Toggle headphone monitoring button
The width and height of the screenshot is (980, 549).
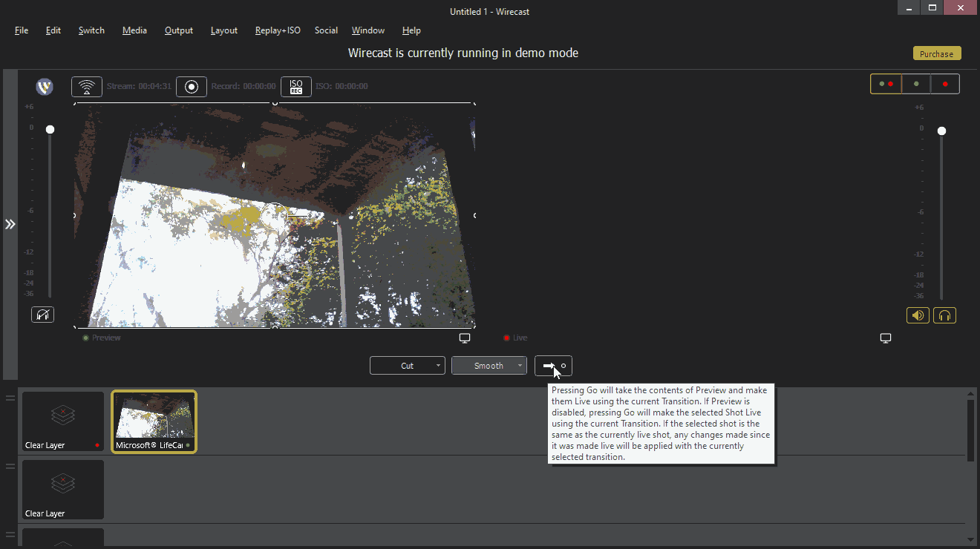[x=944, y=315]
